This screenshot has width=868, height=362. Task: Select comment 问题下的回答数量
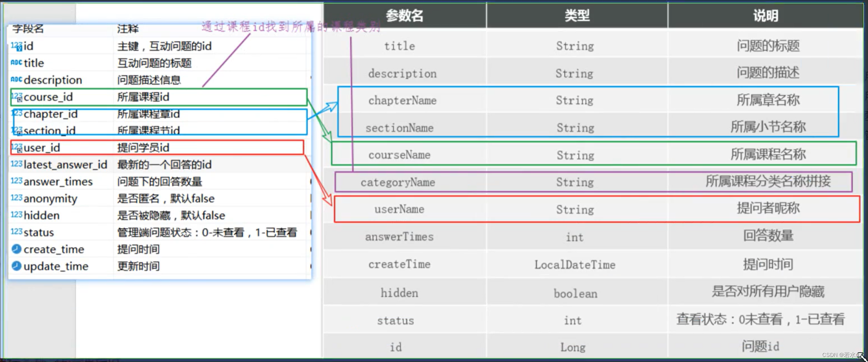[159, 182]
